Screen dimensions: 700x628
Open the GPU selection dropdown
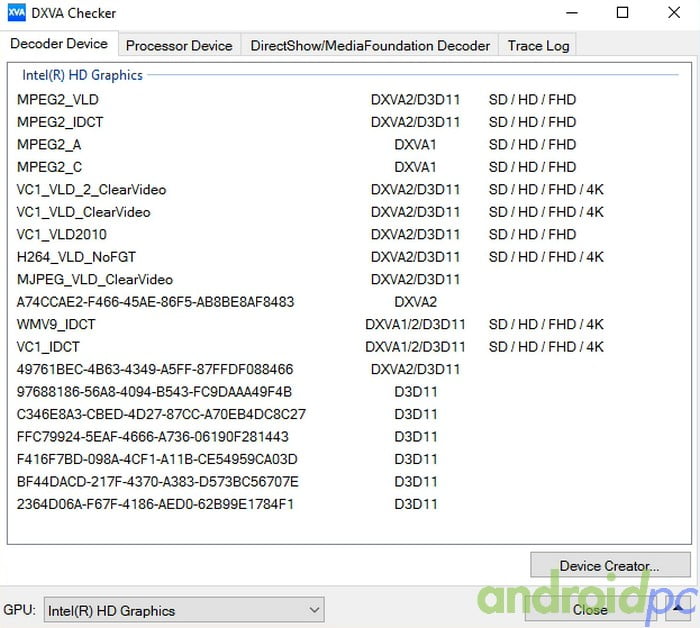click(x=184, y=610)
